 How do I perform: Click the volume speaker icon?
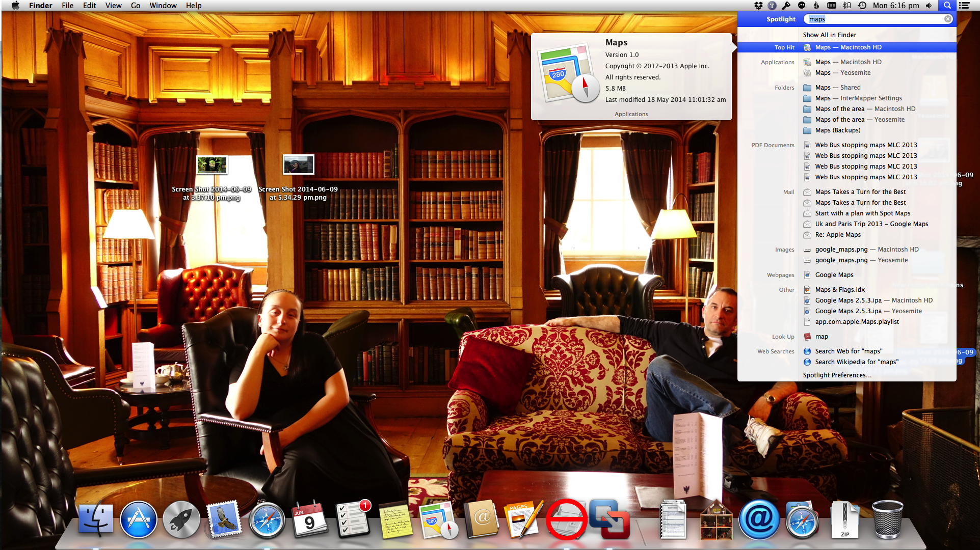[929, 6]
